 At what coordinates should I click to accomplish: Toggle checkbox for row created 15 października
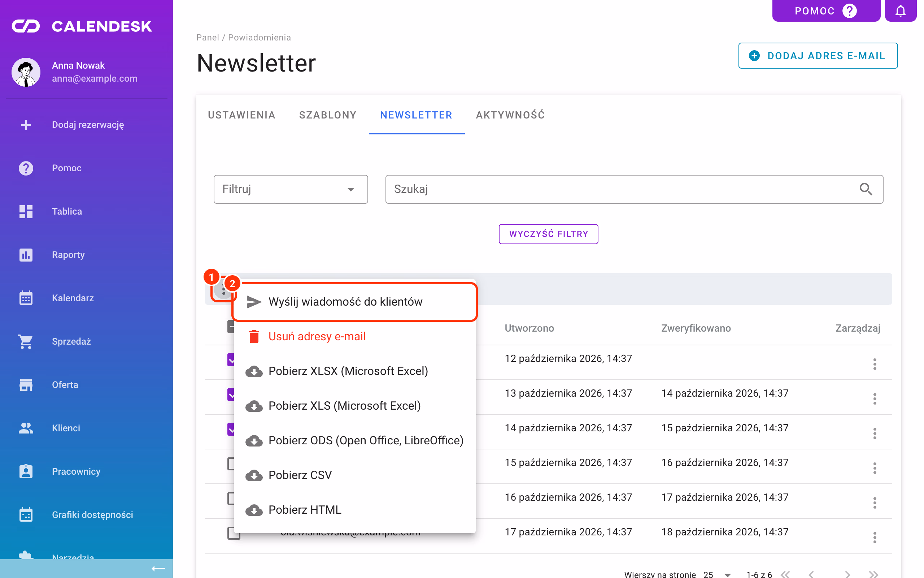(230, 463)
